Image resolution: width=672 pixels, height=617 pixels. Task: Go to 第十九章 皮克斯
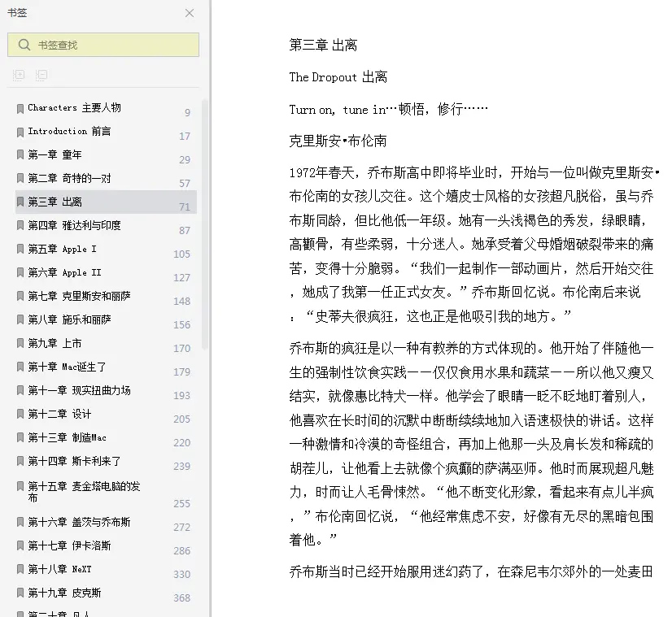click(64, 592)
